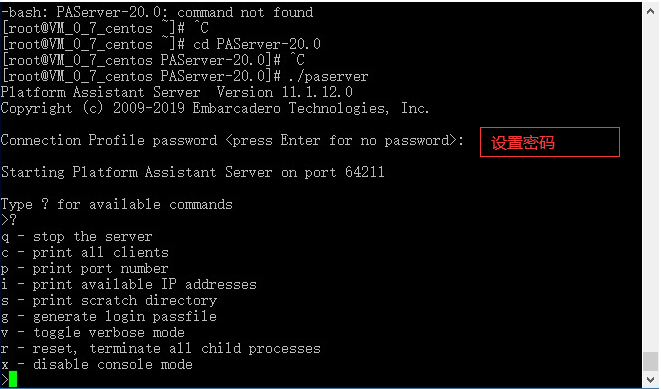The width and height of the screenshot is (661, 389).
Task: Click the 'Connection Profile password' prompt line
Action: click(232, 140)
